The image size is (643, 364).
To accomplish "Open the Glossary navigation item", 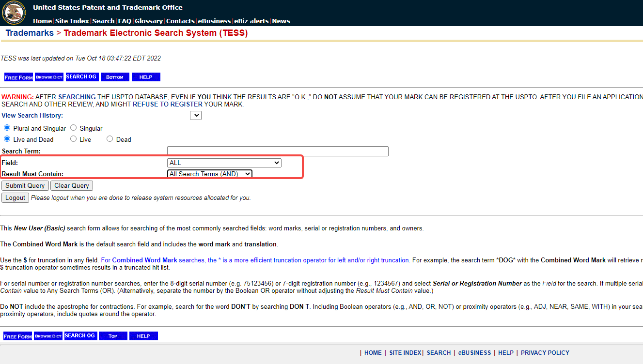I will pyautogui.click(x=149, y=21).
